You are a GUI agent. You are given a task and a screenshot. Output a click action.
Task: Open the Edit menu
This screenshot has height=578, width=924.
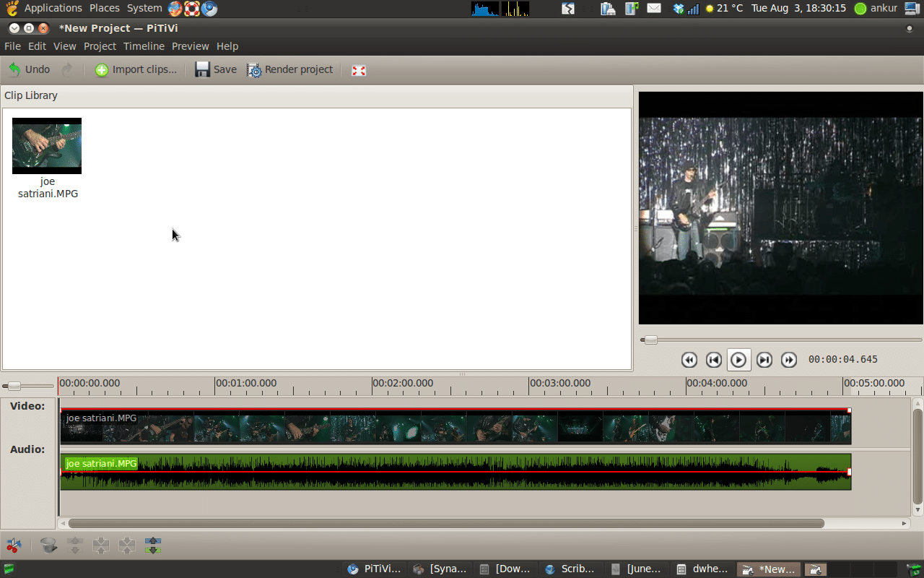37,46
